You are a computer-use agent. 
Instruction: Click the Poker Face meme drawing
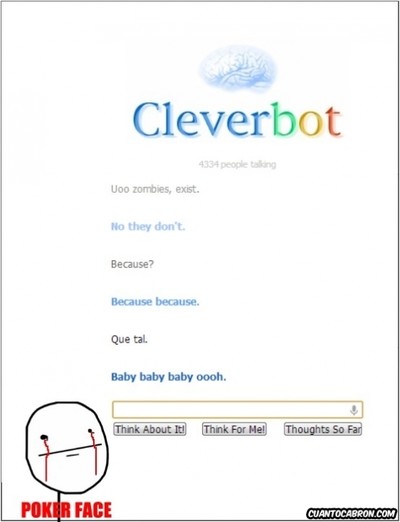67,457
